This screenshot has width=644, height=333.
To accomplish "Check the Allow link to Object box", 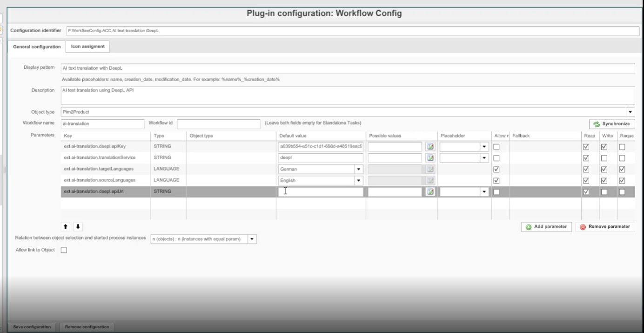I will [64, 250].
